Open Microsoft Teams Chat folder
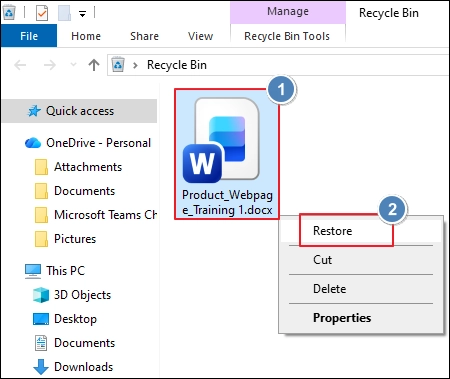This screenshot has height=379, width=450. (x=105, y=215)
